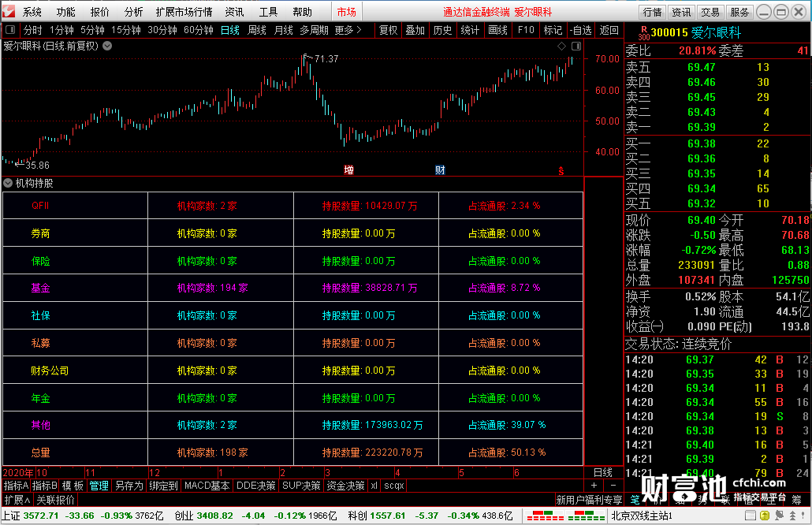812x525 pixels.
Task: Toggle the side panel layout icon
Action: tap(10, 30)
